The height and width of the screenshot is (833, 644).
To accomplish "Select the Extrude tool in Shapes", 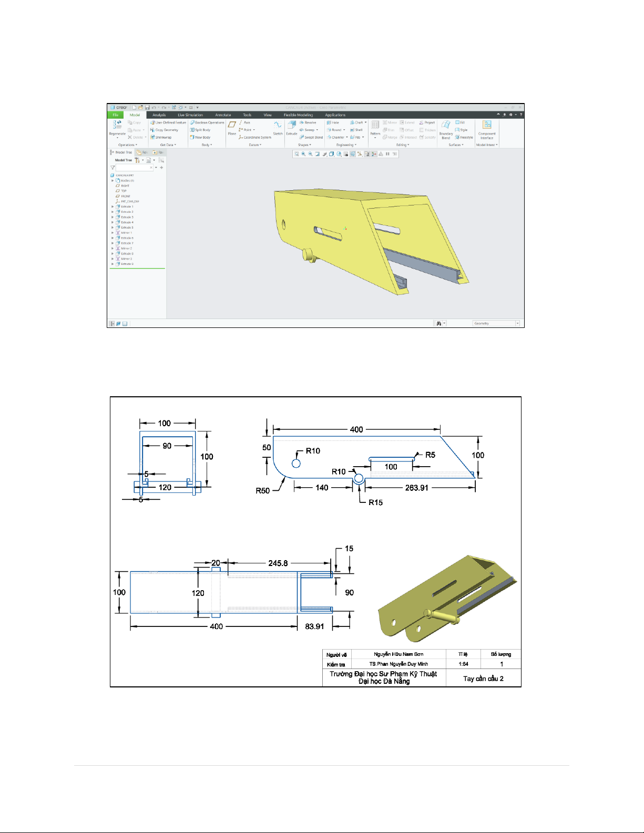I will pyautogui.click(x=291, y=126).
